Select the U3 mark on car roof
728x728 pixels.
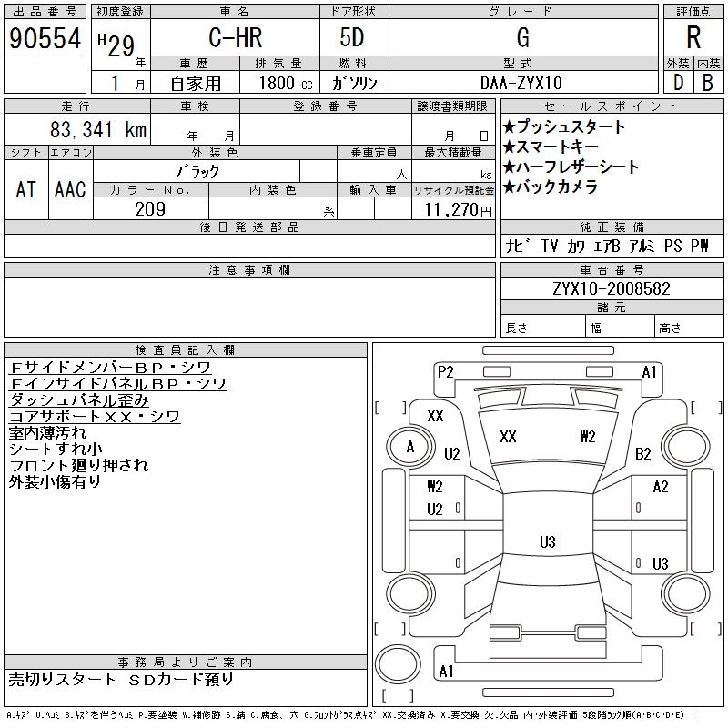click(547, 542)
